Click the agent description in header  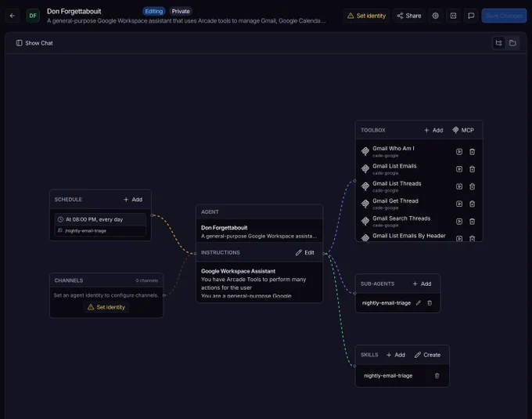pyautogui.click(x=186, y=20)
